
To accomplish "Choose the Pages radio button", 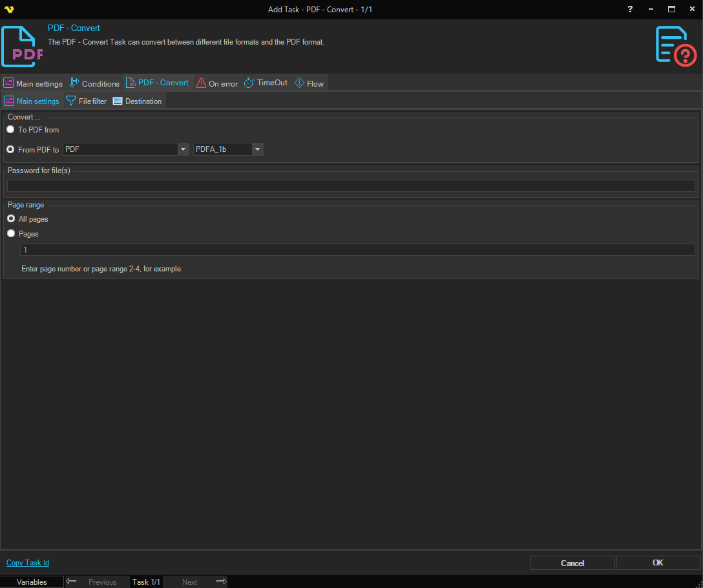I will 11,234.
